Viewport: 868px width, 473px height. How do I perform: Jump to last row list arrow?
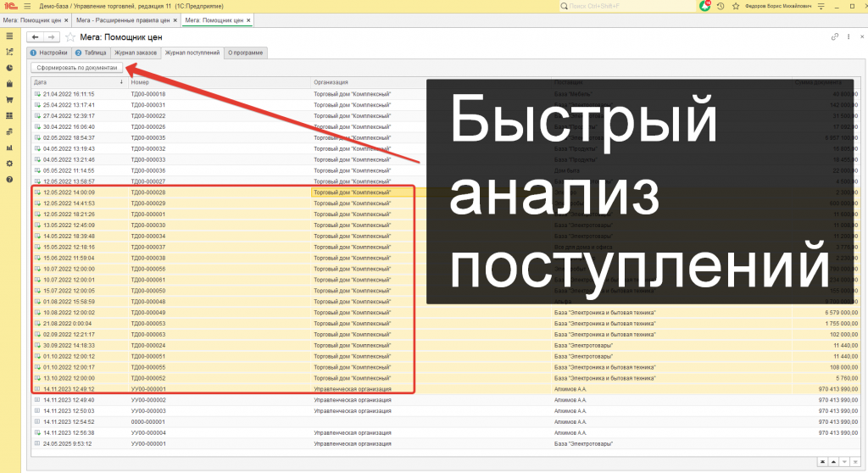pyautogui.click(x=856, y=462)
